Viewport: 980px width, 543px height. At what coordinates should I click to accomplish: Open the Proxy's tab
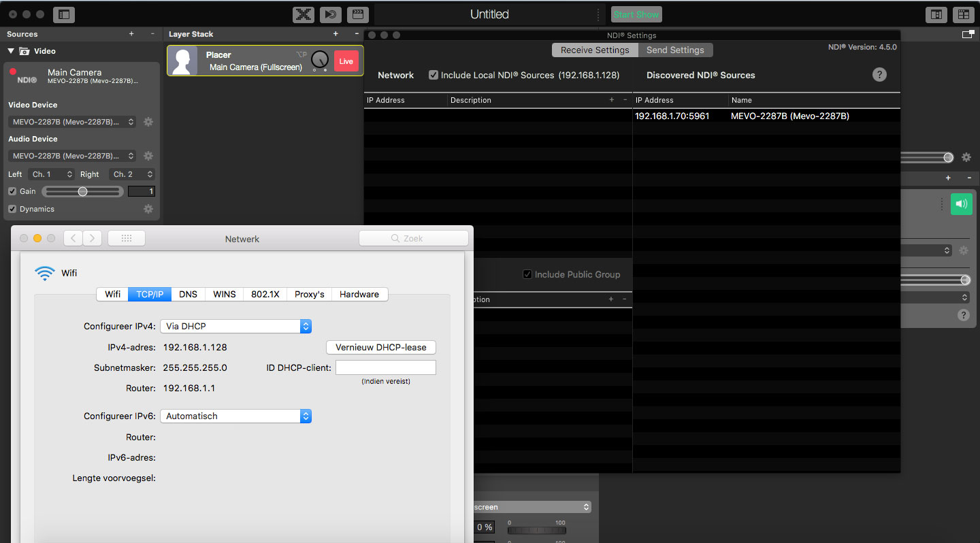tap(310, 294)
